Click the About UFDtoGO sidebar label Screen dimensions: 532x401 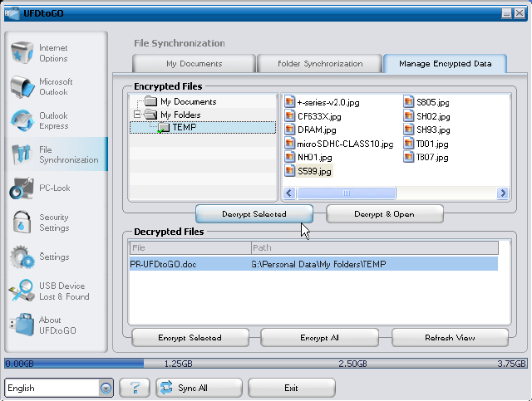pos(57,325)
